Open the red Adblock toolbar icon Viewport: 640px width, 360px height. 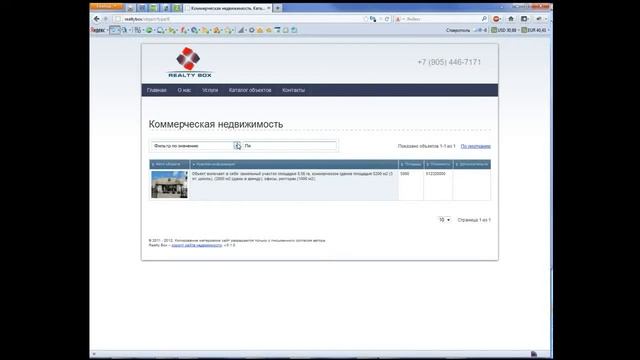497,19
